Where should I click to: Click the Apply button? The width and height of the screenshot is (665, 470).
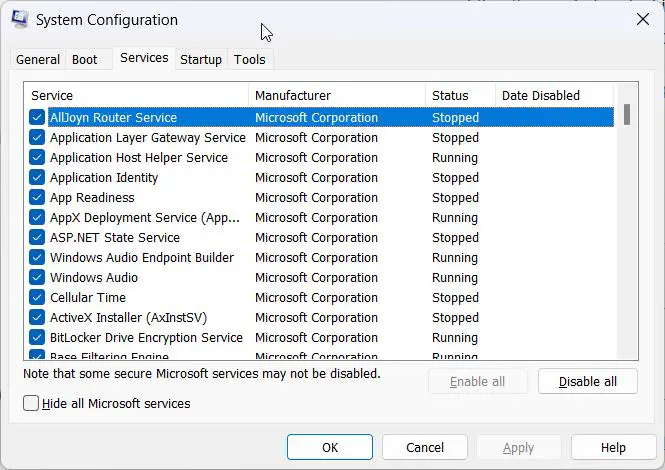[x=519, y=447]
